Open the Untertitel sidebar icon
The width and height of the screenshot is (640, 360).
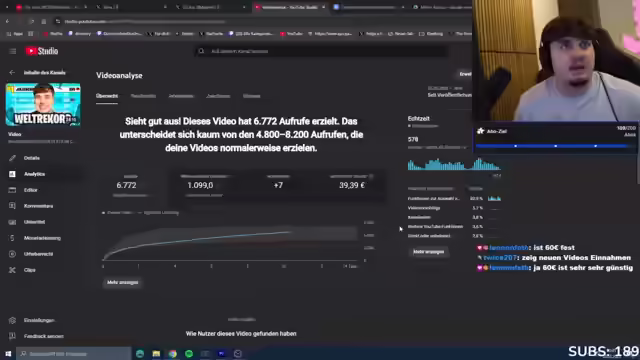pyautogui.click(x=12, y=222)
